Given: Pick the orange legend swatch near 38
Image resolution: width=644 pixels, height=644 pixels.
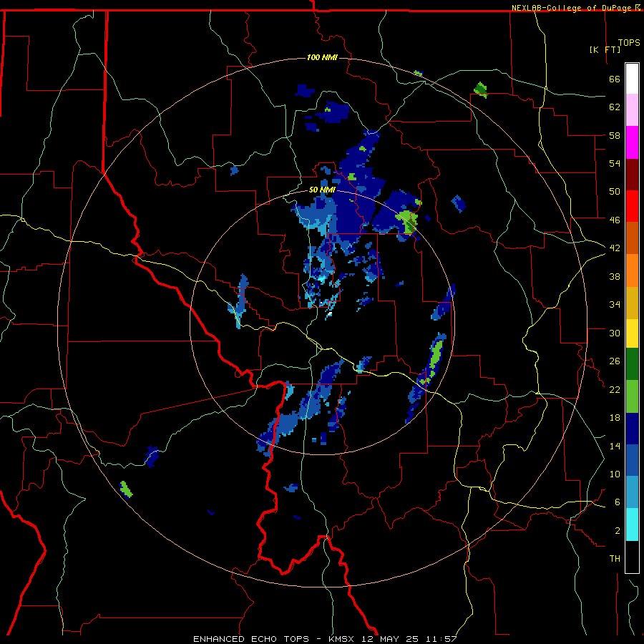Looking at the screenshot, I should click(x=632, y=270).
